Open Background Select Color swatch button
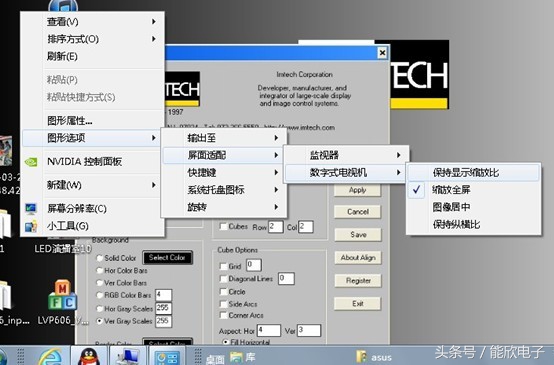Screen dimensions: 554x365 coord(167,258)
